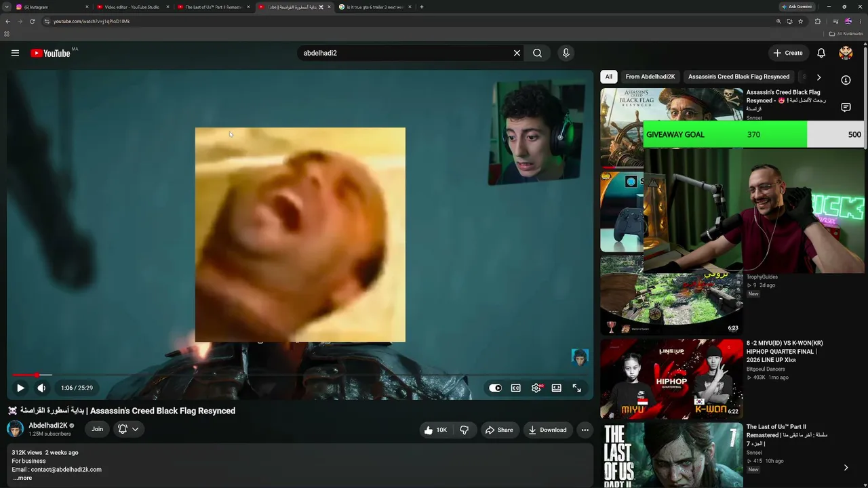Show more filter chips with the arrow
The width and height of the screenshot is (868, 488).
[x=818, y=77]
